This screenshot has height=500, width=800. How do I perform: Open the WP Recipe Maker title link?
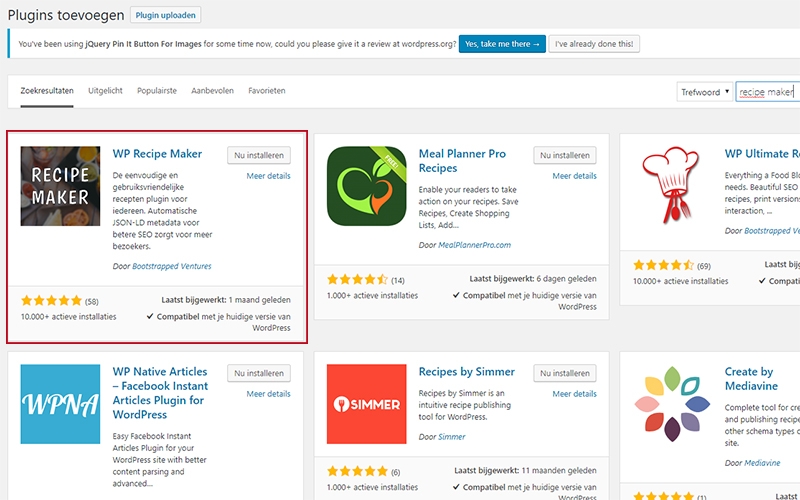pyautogui.click(x=157, y=154)
